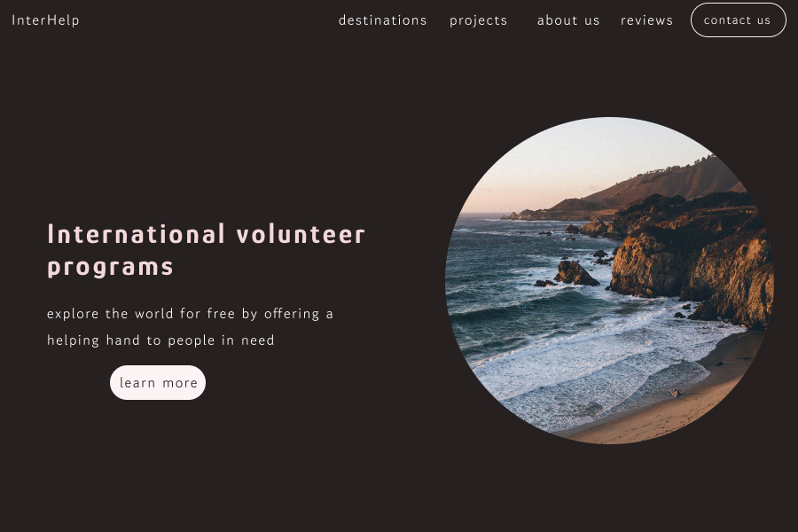Click the word 'volunteer' in the heading
Viewport: 798px width, 532px height.
coord(301,234)
